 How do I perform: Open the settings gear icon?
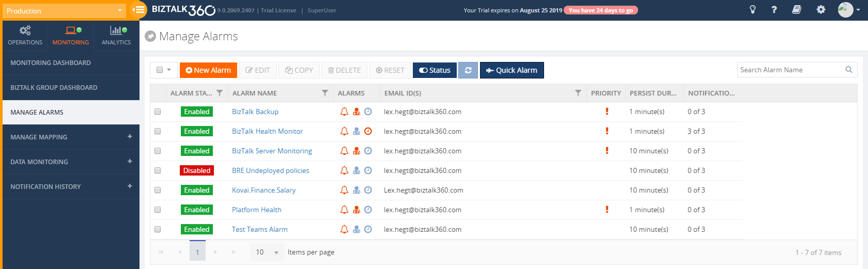[821, 10]
